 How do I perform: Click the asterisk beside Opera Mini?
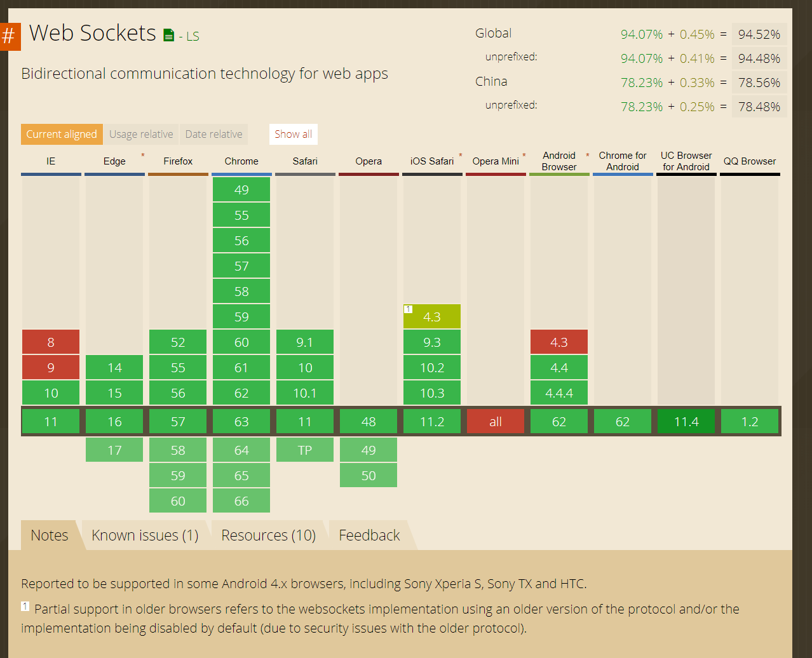524,154
